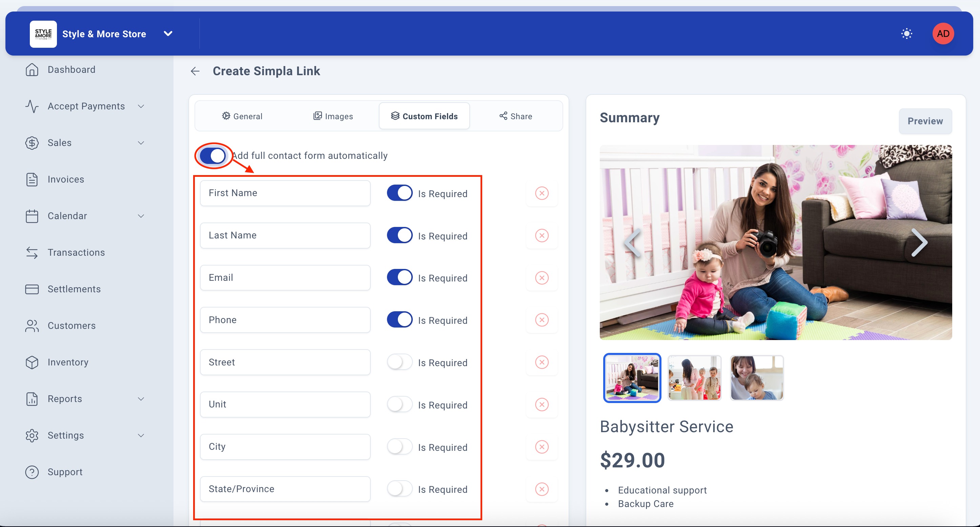This screenshot has width=980, height=527.
Task: Turn off Is Required for Phone
Action: (400, 320)
